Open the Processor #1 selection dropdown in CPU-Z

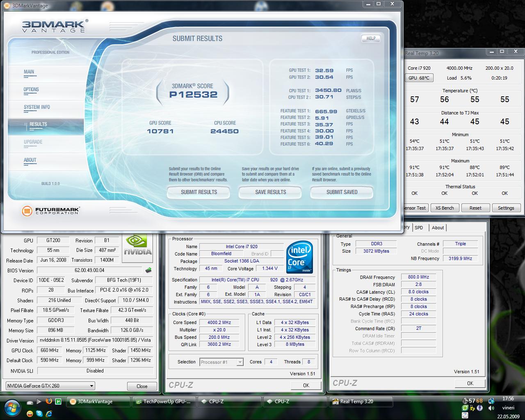(x=221, y=362)
